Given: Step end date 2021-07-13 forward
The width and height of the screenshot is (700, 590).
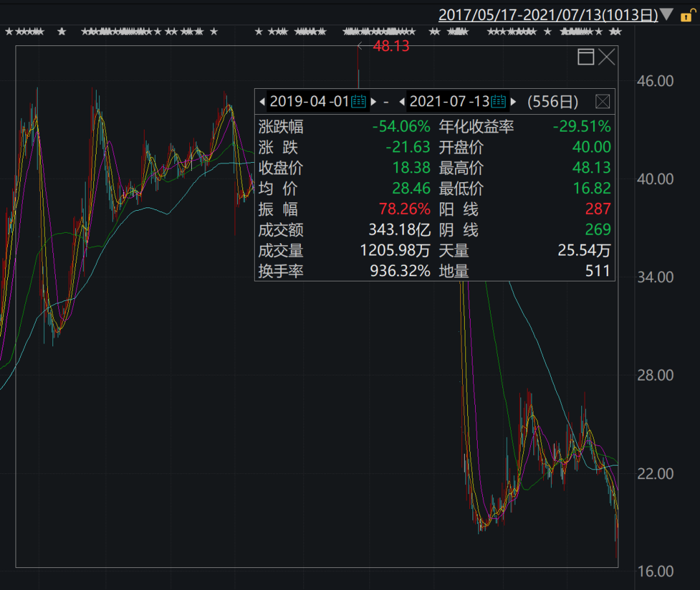Looking at the screenshot, I should coord(513,101).
